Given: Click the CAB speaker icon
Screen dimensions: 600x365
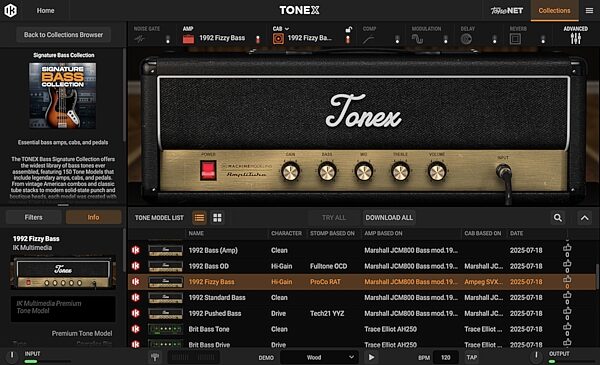Looking at the screenshot, I should 278,39.
